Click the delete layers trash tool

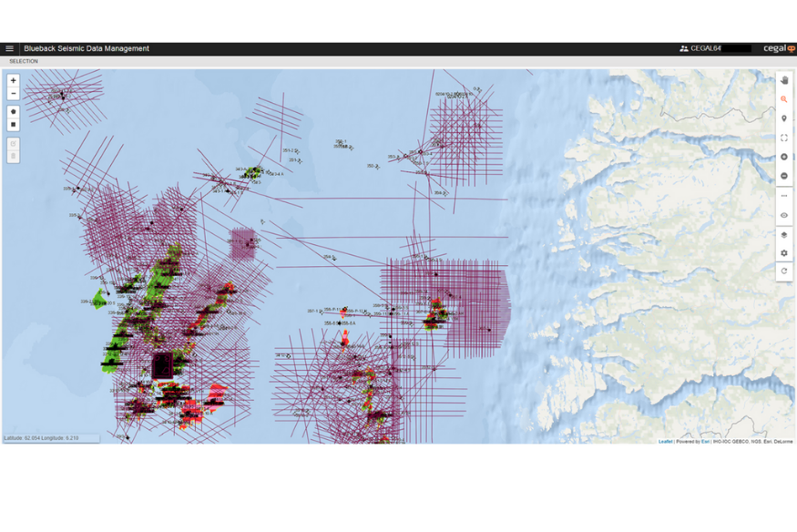point(14,157)
